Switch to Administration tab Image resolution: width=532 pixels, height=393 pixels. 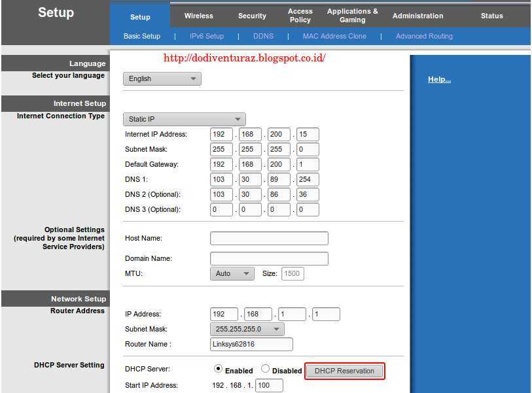[x=417, y=16]
